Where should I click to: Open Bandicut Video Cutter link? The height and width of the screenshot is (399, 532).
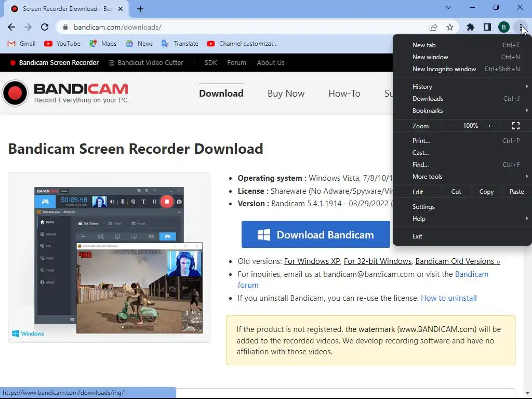[146, 63]
